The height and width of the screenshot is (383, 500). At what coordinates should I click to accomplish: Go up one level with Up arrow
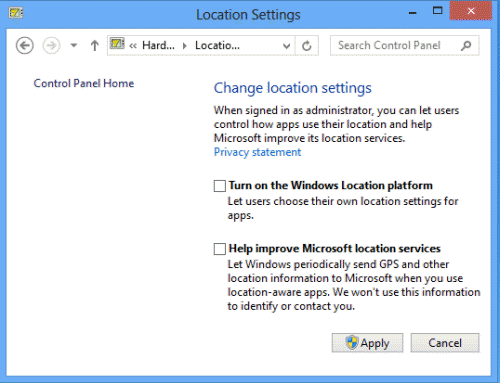95,45
